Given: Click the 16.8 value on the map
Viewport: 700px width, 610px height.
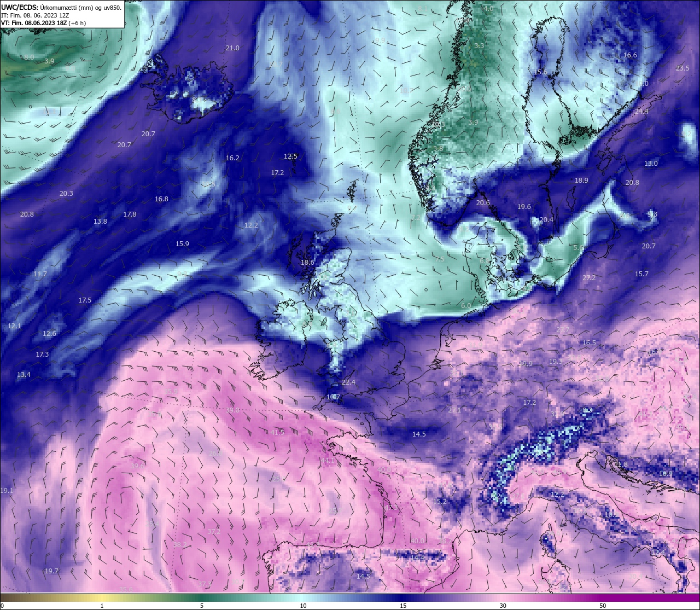Looking at the screenshot, I should pyautogui.click(x=161, y=199).
